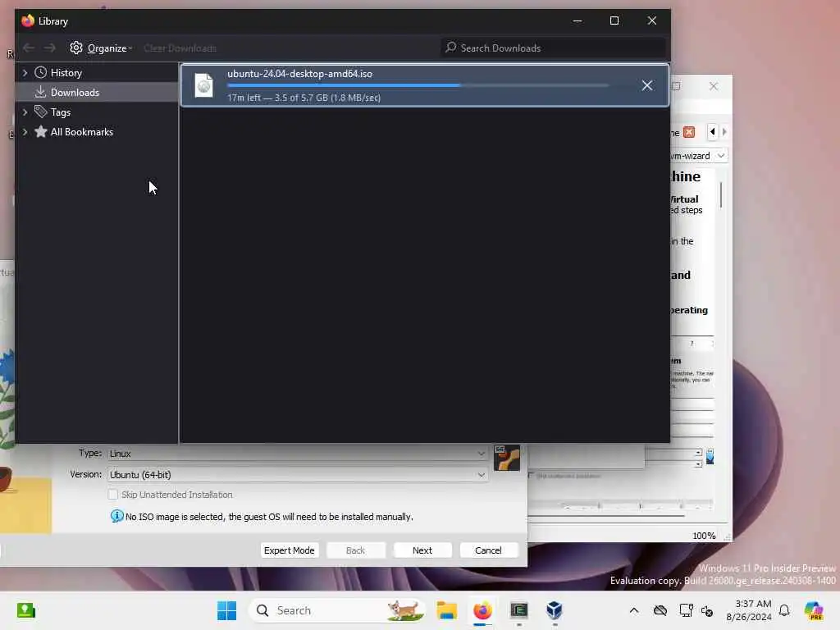Click Next in the VM wizard

click(x=422, y=550)
